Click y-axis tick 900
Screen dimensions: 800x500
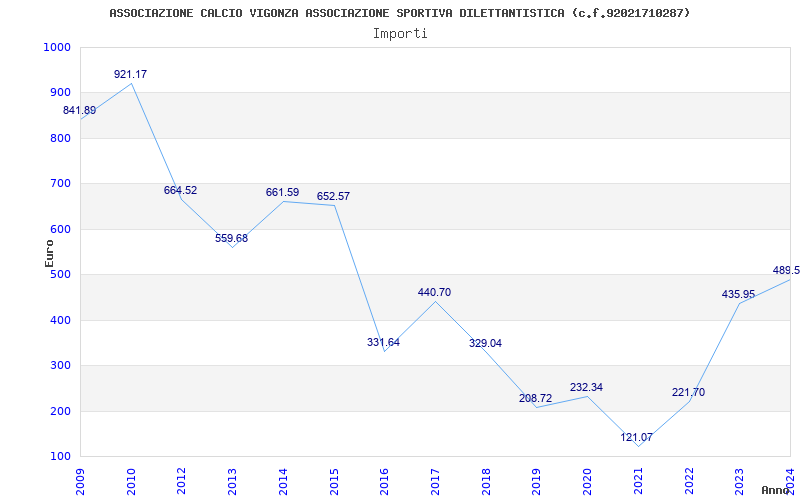tap(60, 93)
